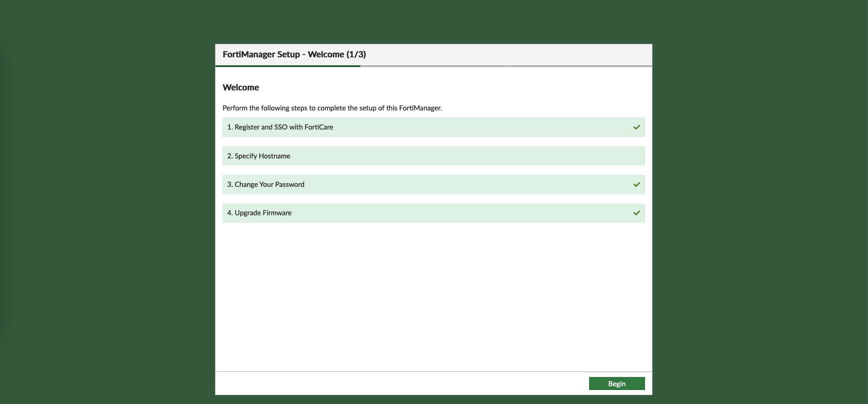Click the (1/3) step counter in title
The width and height of the screenshot is (868, 404).
pyautogui.click(x=356, y=55)
